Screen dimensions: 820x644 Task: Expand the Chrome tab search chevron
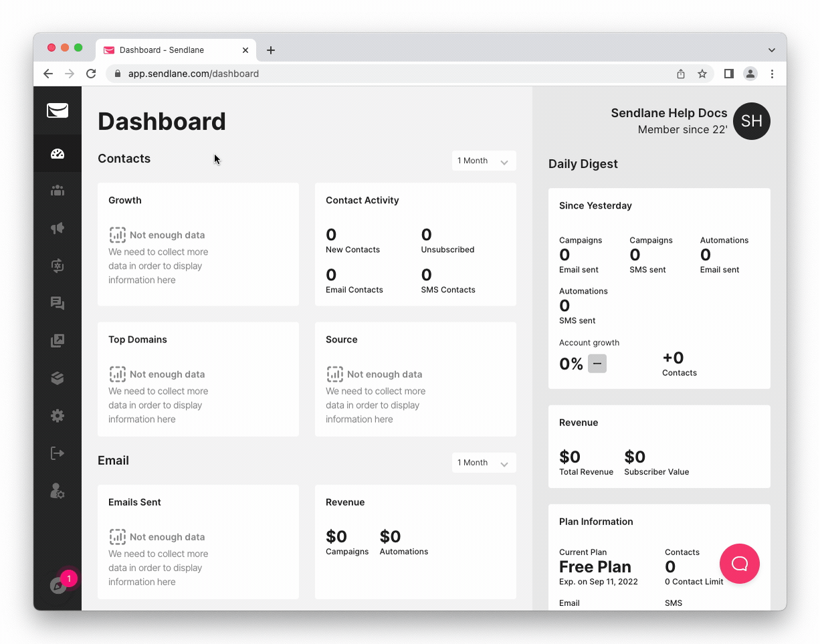coord(772,50)
